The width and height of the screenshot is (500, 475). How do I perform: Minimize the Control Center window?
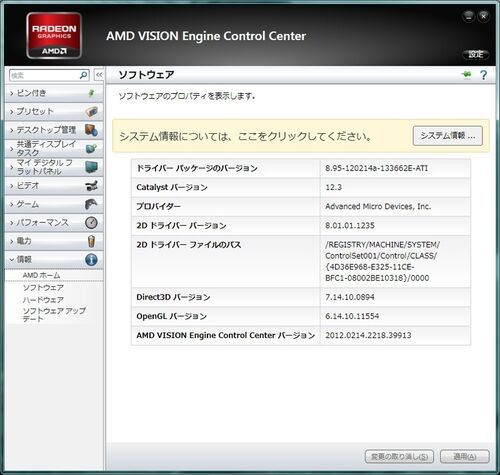click(468, 16)
